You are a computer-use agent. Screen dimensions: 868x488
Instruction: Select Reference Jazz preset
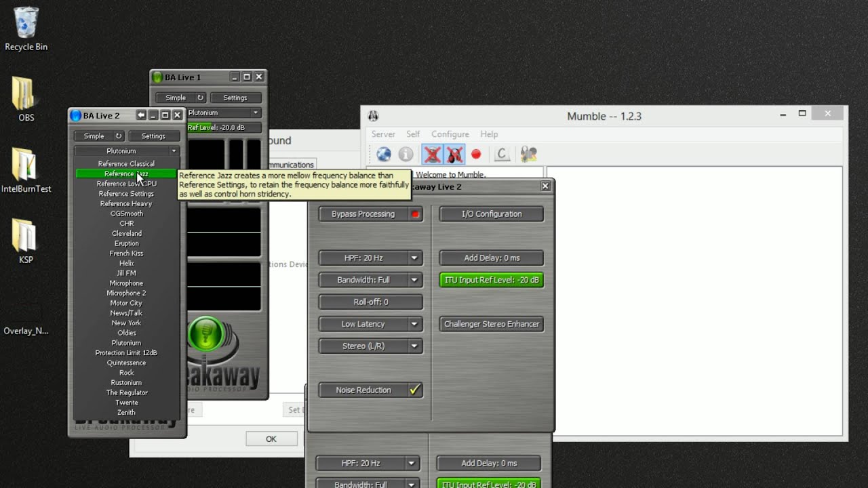tap(126, 174)
